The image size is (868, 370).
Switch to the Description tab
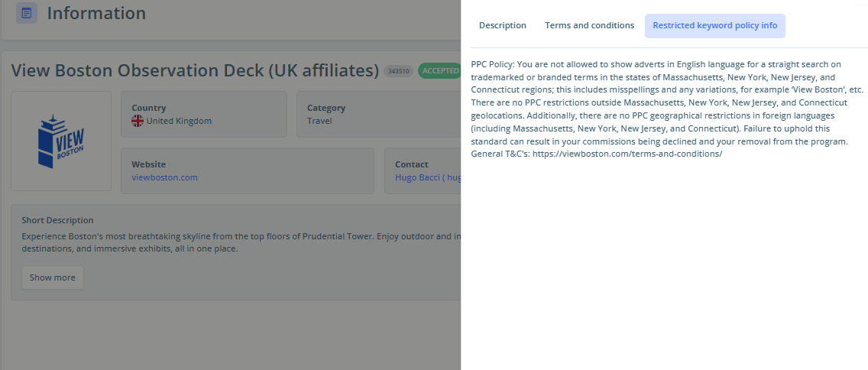[503, 25]
